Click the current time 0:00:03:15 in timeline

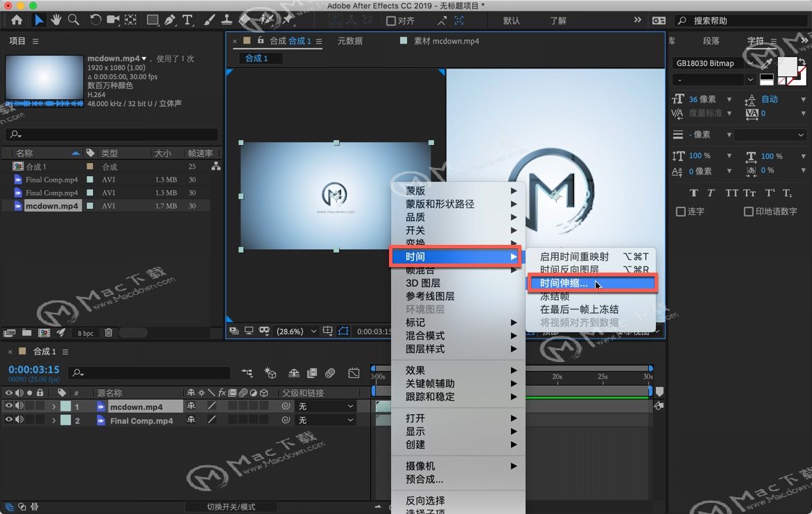pyautogui.click(x=34, y=370)
